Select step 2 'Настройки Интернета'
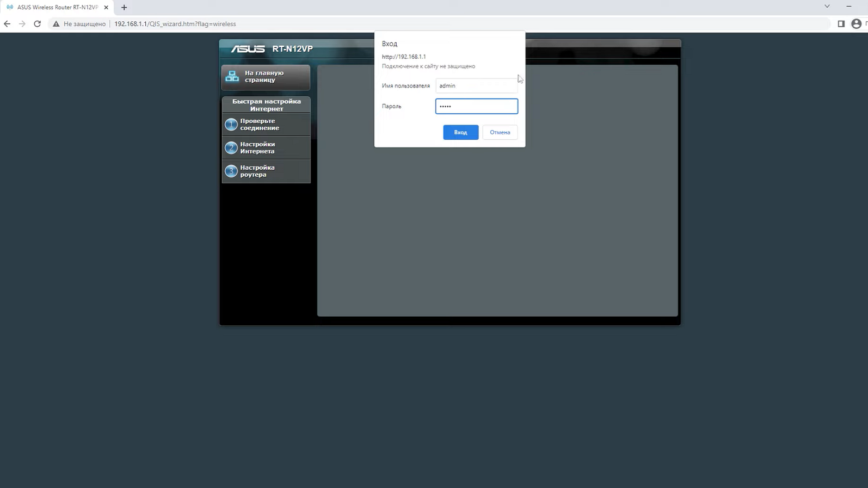 tap(266, 148)
